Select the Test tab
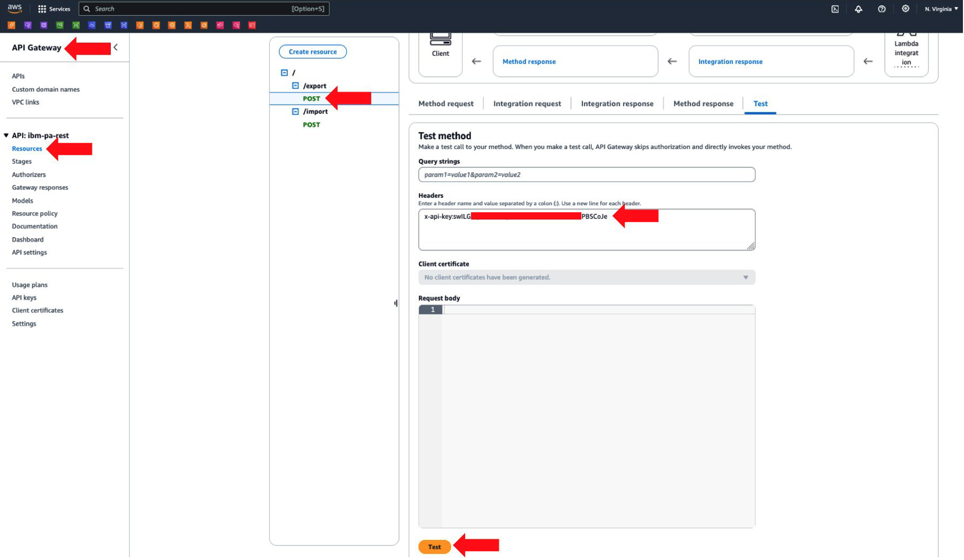 click(x=761, y=104)
